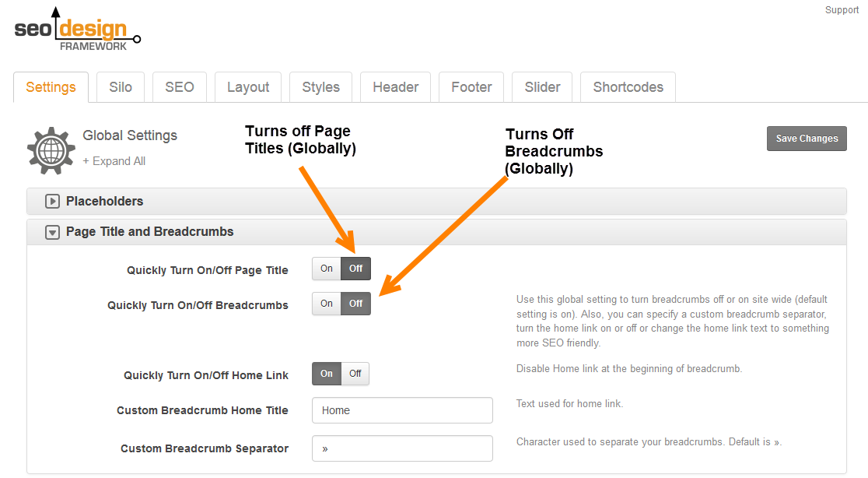Set Page Title toggle to Off
This screenshot has height=478, width=868.
356,269
